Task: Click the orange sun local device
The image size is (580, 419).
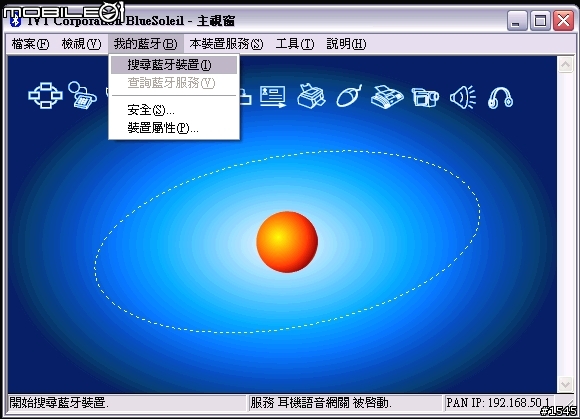Action: (287, 242)
